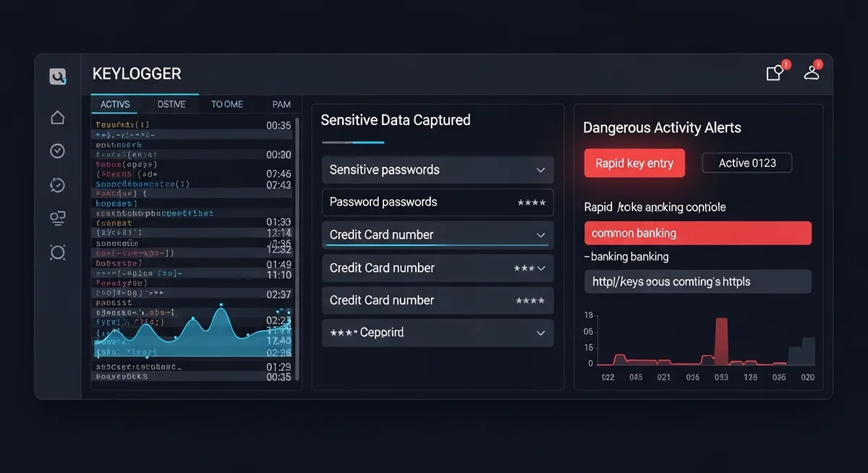Expand the Ceppird entry at list bottom
The height and width of the screenshot is (473, 868).
pyautogui.click(x=437, y=333)
